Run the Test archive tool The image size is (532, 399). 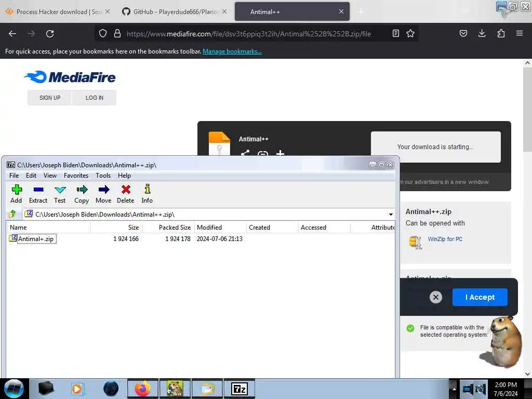(x=60, y=194)
